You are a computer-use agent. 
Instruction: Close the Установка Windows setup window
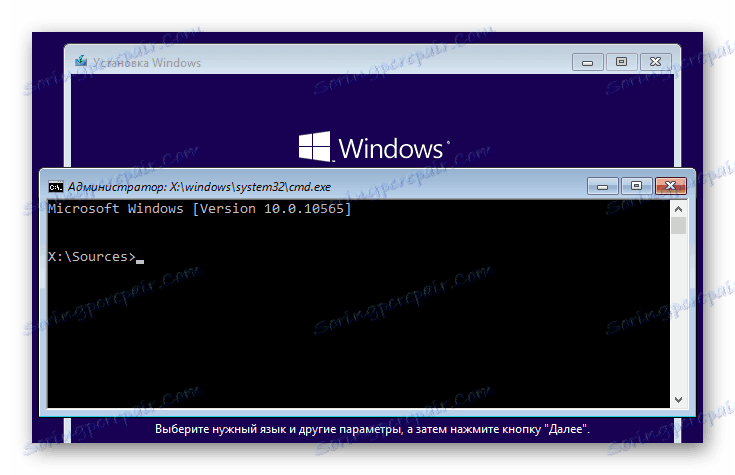click(x=655, y=62)
